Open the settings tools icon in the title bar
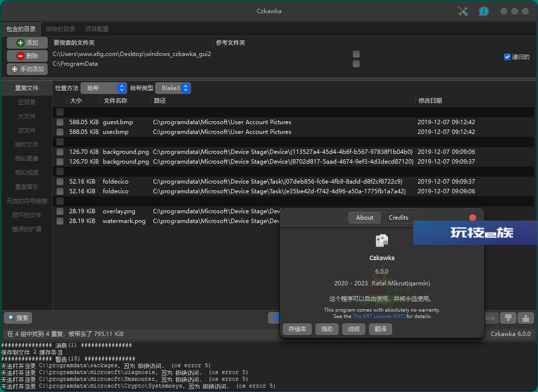 (463, 11)
